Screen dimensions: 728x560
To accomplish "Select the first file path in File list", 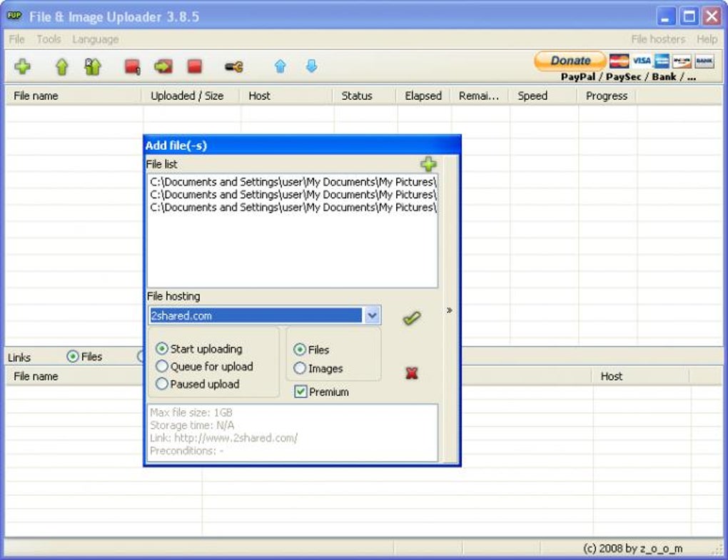I will point(293,182).
